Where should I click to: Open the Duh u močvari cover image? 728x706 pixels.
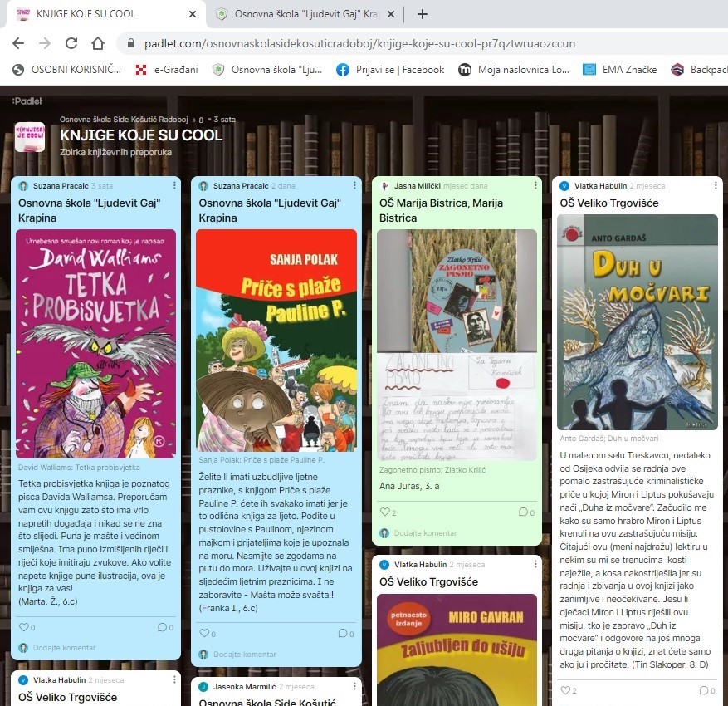(x=637, y=322)
